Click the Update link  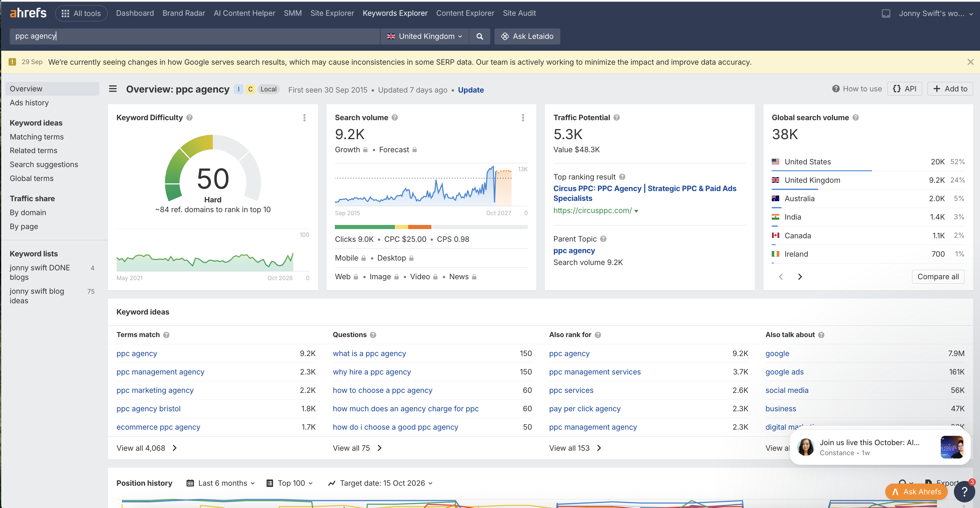click(471, 90)
